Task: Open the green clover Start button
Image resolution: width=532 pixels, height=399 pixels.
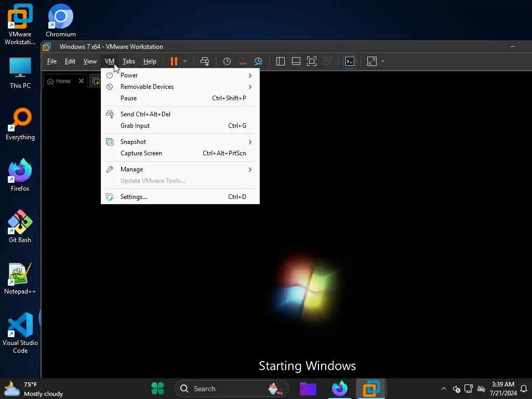Action: click(157, 389)
